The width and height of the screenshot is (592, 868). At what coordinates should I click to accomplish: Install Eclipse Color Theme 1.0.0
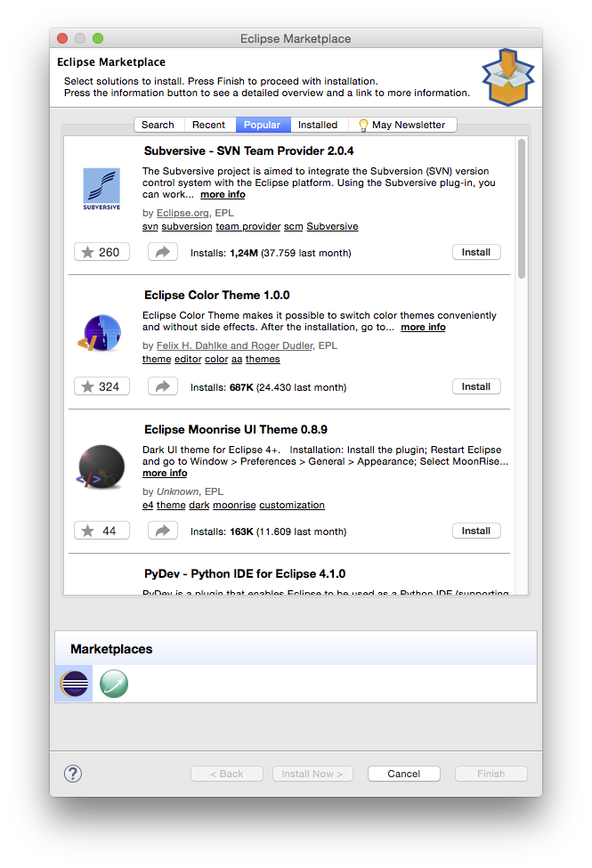pos(476,386)
